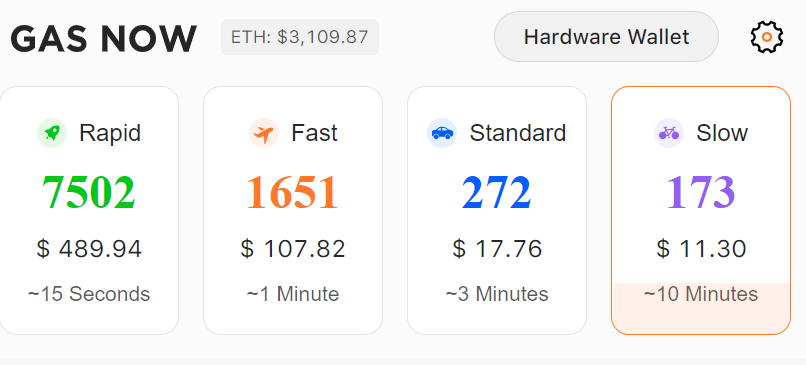Open the Hardware Wallet button

pos(606,37)
